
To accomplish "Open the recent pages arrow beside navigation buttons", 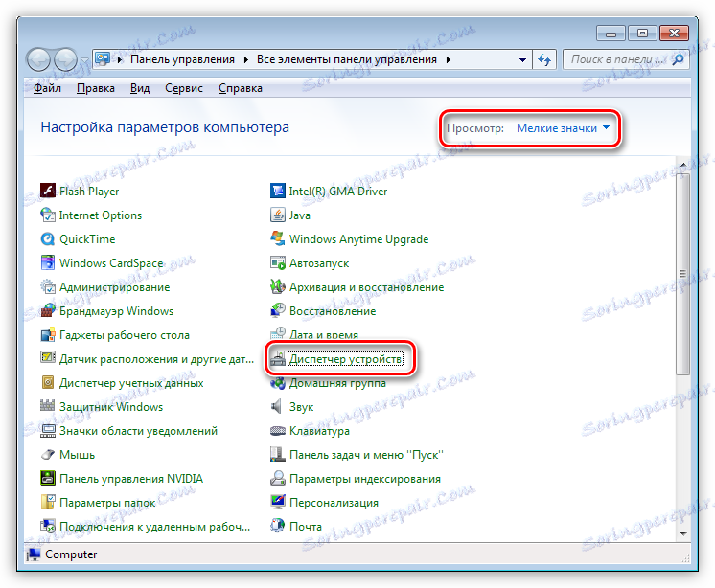I will point(84,60).
